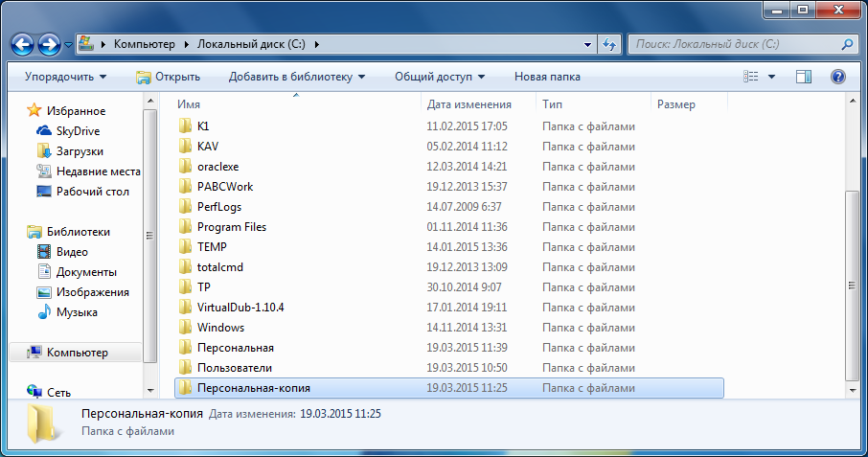Click the date 14.07.2009 6:37
The image size is (868, 457).
pyautogui.click(x=464, y=207)
